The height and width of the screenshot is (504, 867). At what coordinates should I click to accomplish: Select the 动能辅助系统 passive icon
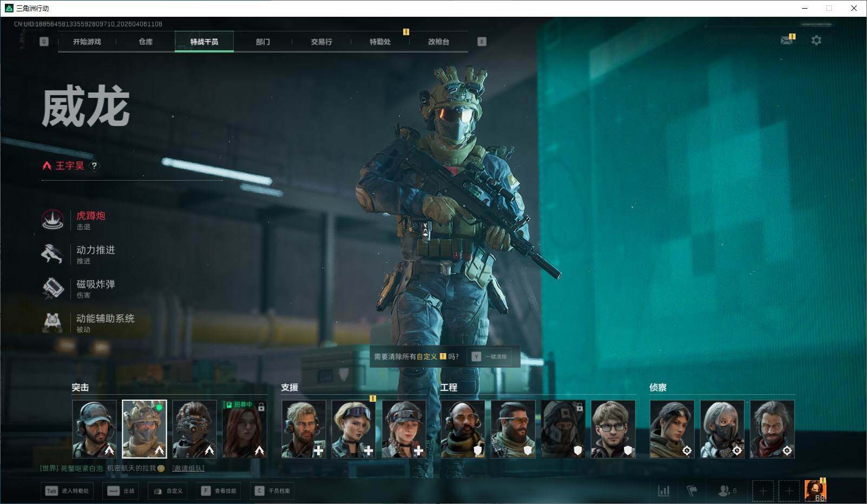[53, 322]
